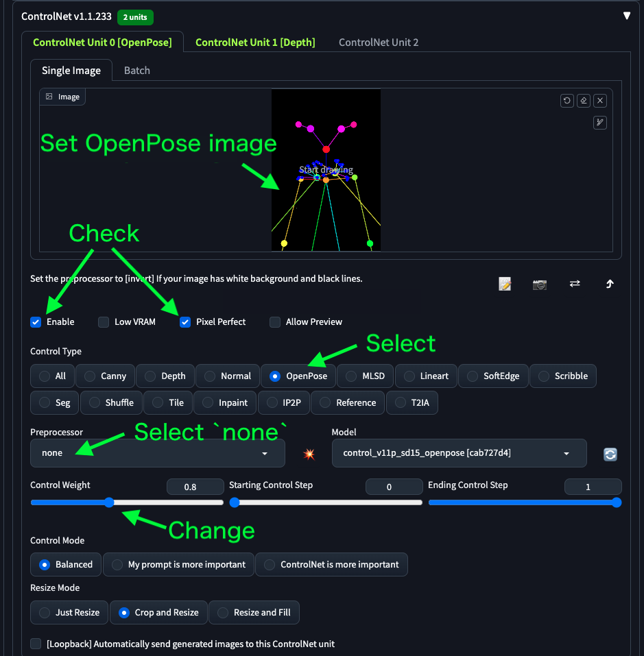Image resolution: width=644 pixels, height=656 pixels.
Task: Click the explosion run preprocessor icon
Action: (x=309, y=454)
